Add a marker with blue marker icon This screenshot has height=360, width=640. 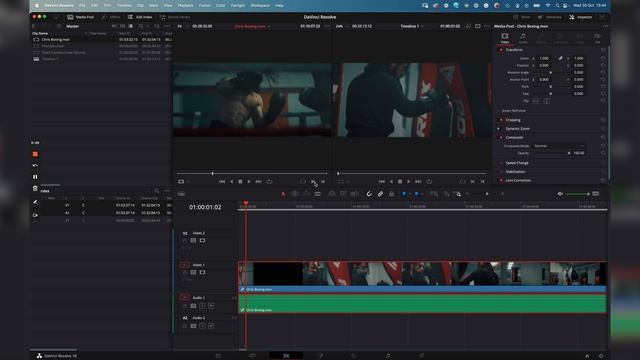coord(416,194)
